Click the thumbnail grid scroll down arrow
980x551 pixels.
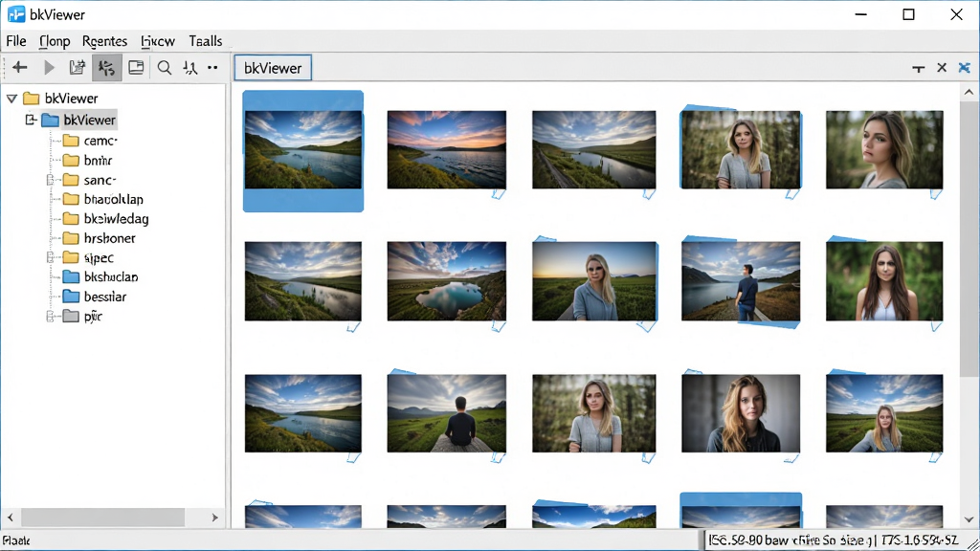969,519
